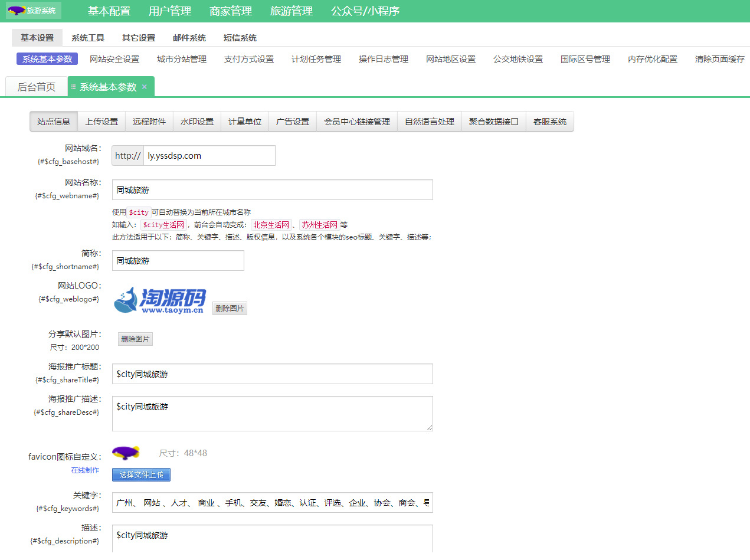
Task: Close the 系统基本参数 tab
Action: [145, 87]
